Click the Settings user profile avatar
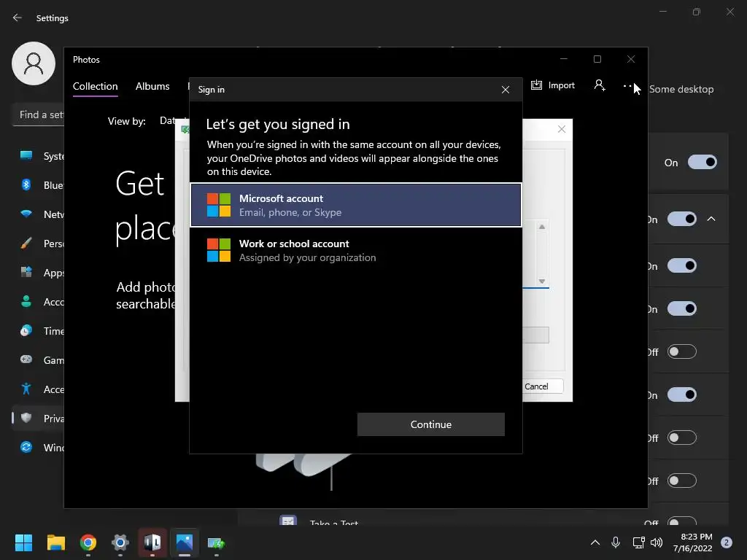Image resolution: width=747 pixels, height=560 pixels. pyautogui.click(x=34, y=63)
